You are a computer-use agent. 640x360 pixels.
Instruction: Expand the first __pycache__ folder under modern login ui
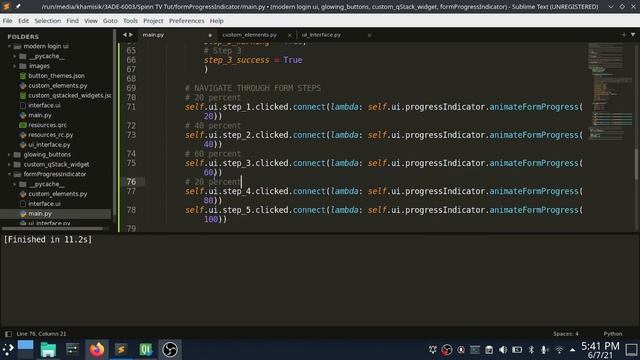(x=15, y=56)
